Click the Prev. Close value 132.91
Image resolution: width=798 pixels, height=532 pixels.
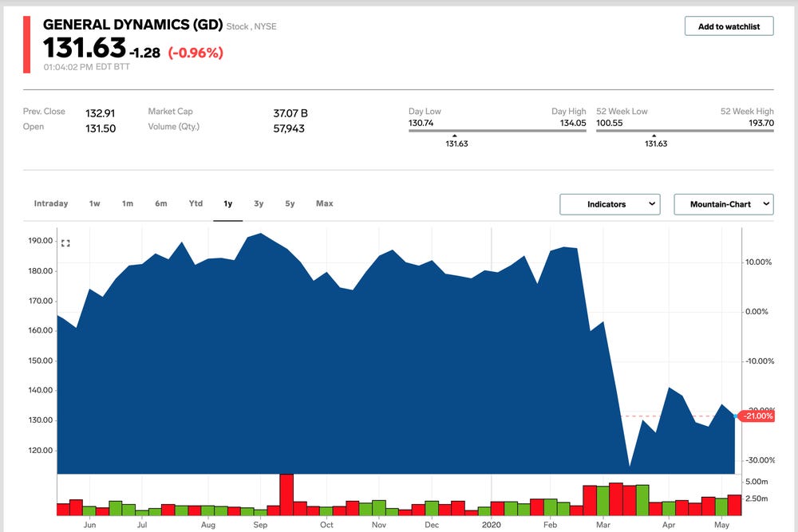coord(101,113)
